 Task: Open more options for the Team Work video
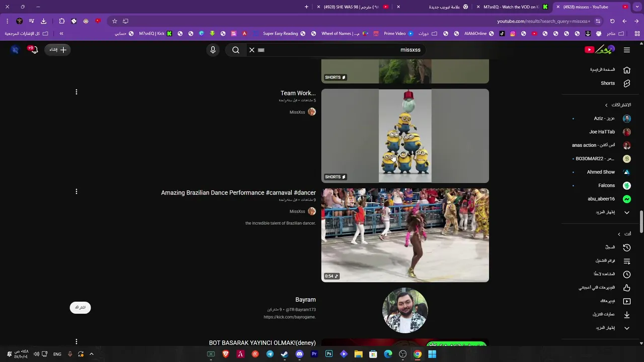(76, 92)
